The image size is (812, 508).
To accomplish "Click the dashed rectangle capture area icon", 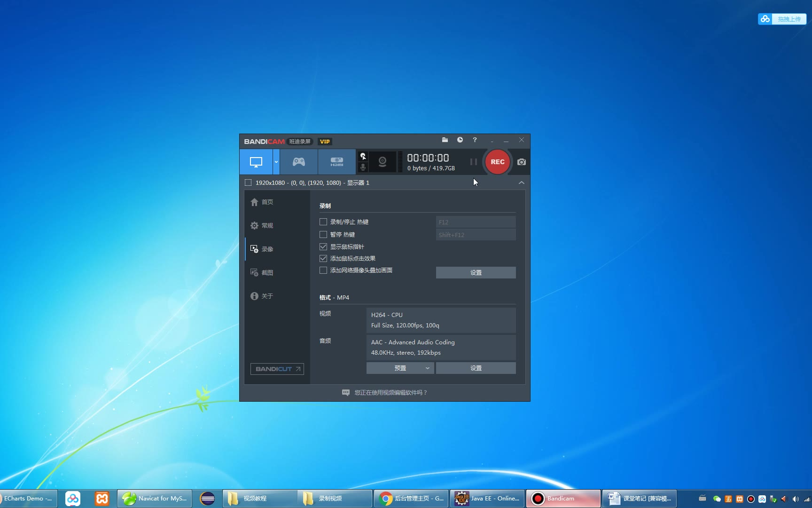I will tap(248, 183).
